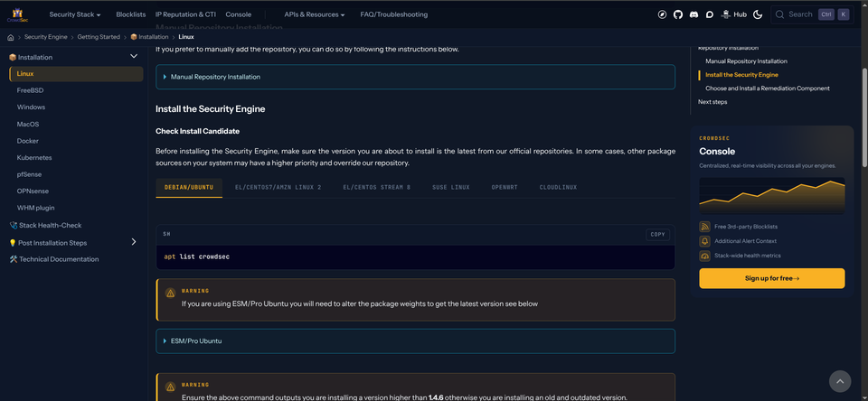868x401 pixels.
Task: Jump to Next steps in TOC
Action: coord(712,102)
